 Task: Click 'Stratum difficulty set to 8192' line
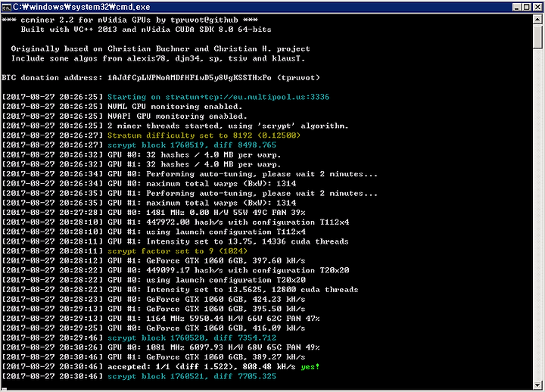click(151, 135)
